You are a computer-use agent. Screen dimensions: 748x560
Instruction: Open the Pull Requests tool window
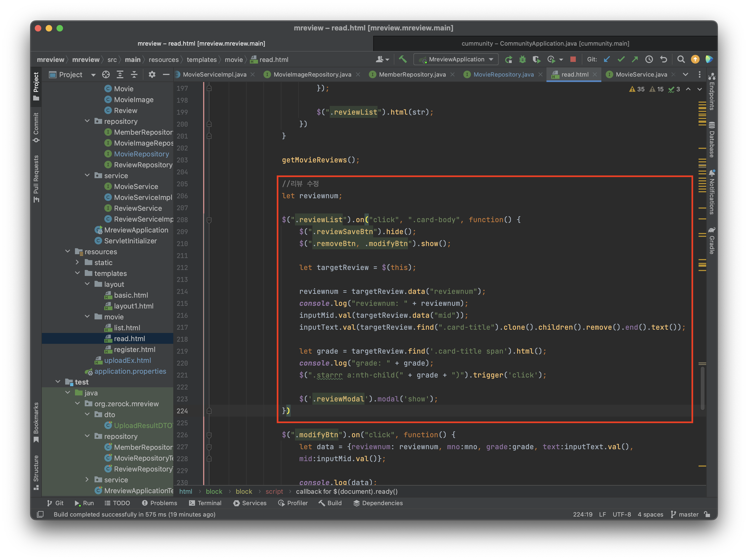tap(36, 179)
